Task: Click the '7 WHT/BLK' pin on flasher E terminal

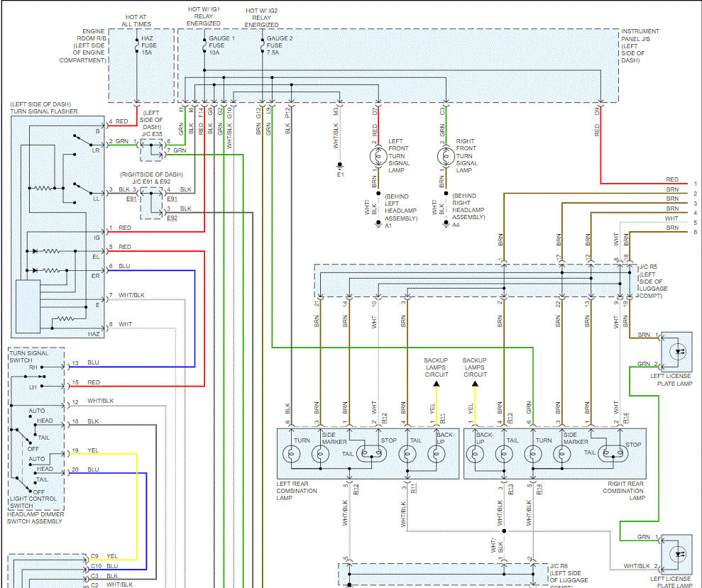Action: [x=126, y=295]
